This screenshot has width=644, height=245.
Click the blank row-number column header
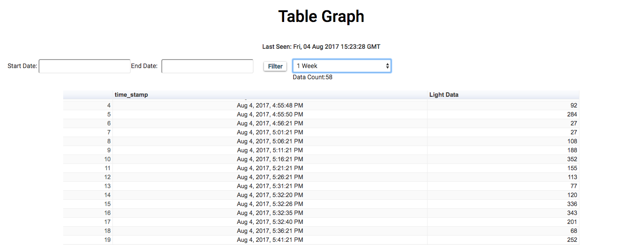tap(88, 95)
